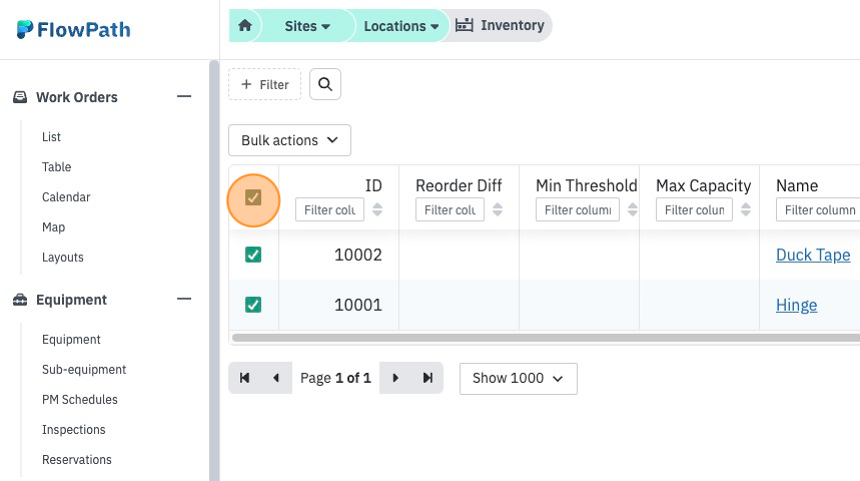The width and height of the screenshot is (860, 481).
Task: Go to the previous page
Action: (x=276, y=378)
